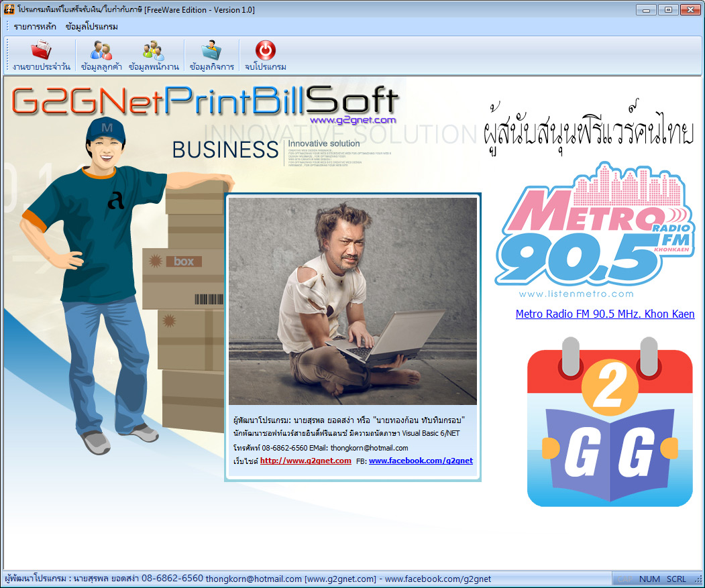This screenshot has width=705, height=588.
Task: Open the www.facebook.com/g2gnet link
Action: pyautogui.click(x=421, y=461)
